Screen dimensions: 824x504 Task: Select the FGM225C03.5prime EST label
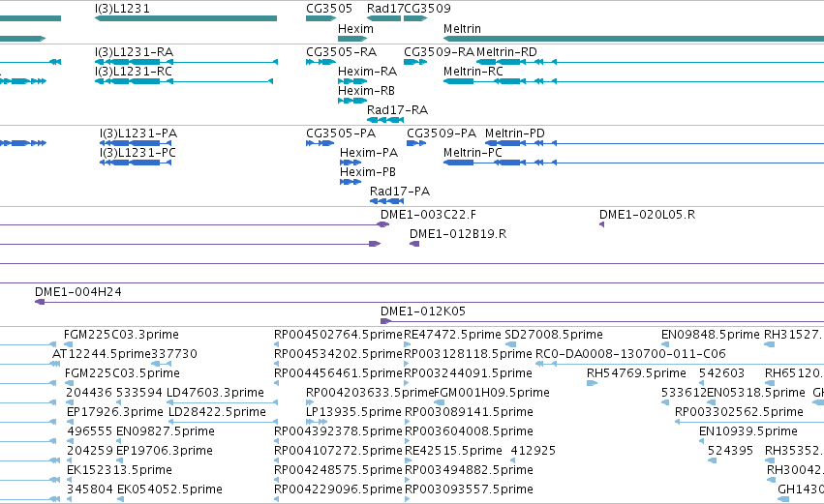click(122, 373)
